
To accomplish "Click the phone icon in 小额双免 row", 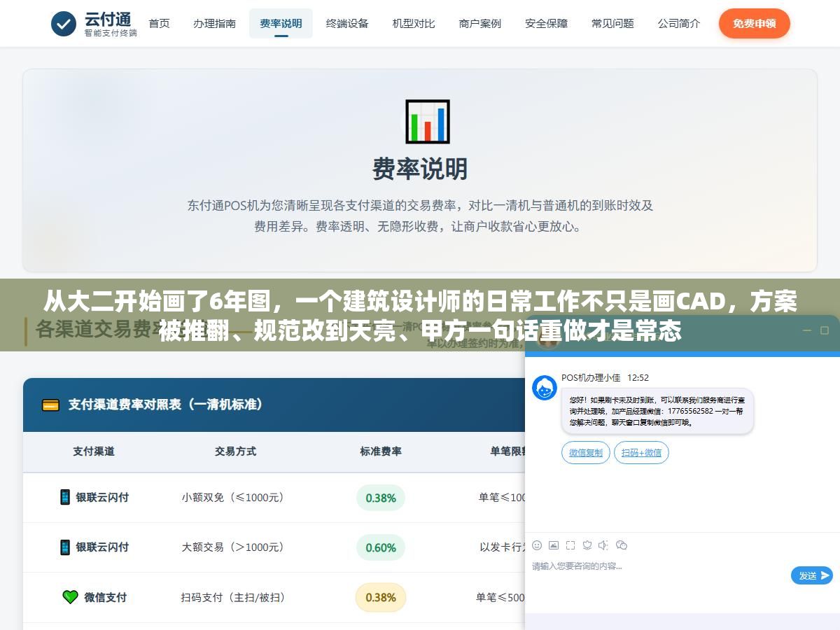I will (64, 497).
